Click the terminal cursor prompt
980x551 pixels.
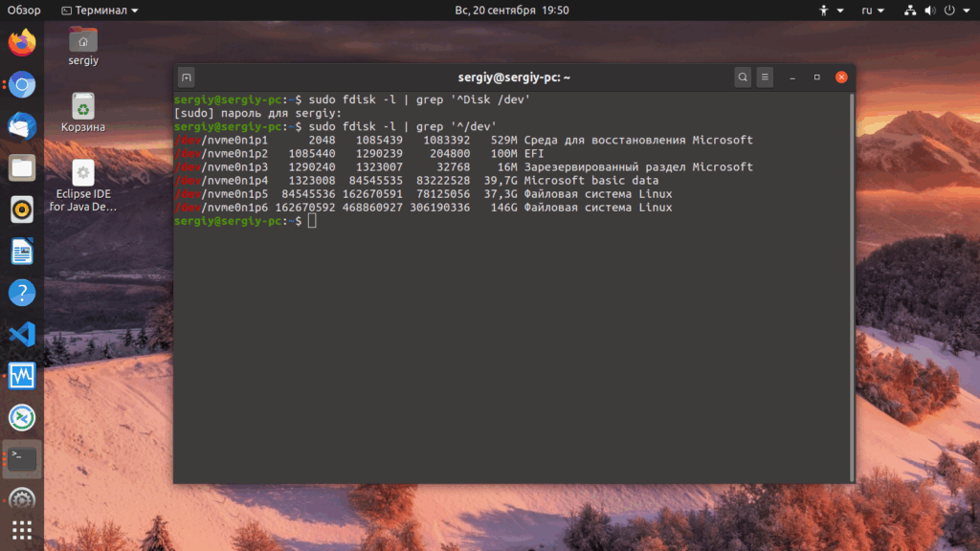[312, 221]
